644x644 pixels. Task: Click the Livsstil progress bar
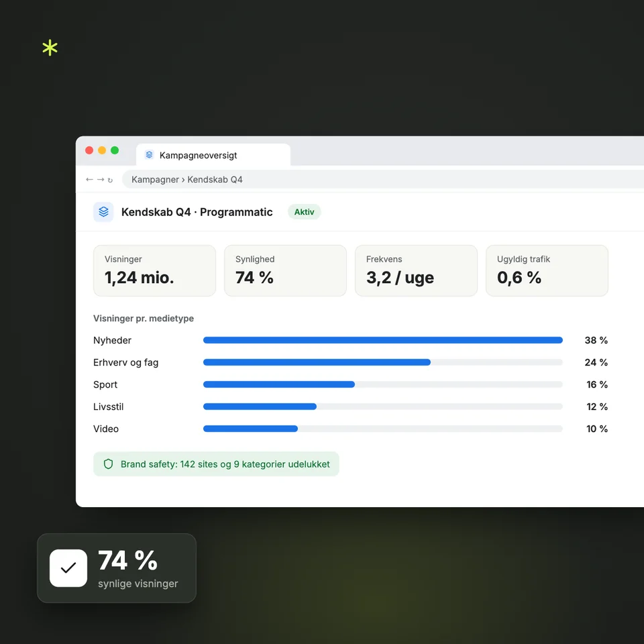[383, 407]
